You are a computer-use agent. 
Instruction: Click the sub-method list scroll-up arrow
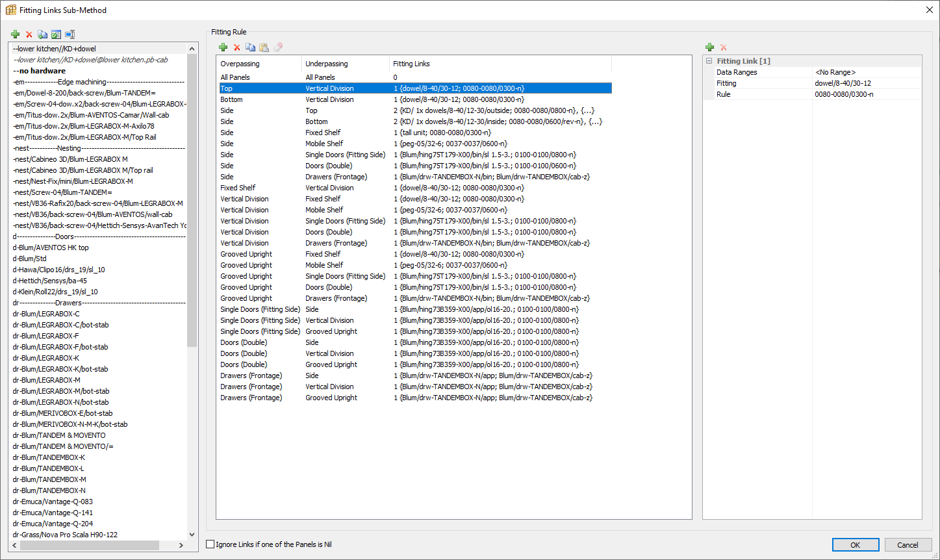click(192, 49)
